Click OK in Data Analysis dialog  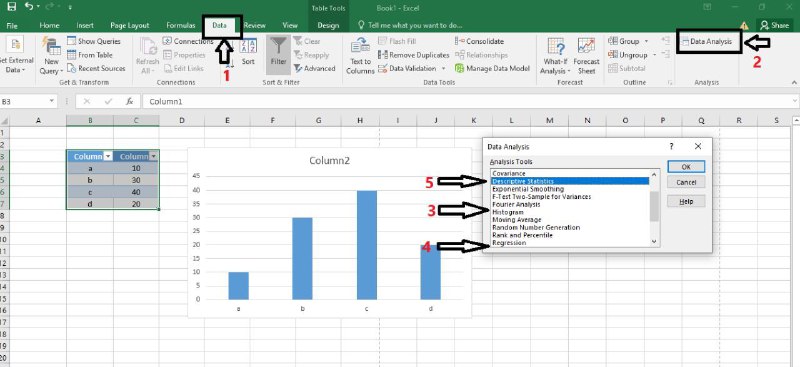point(686,167)
